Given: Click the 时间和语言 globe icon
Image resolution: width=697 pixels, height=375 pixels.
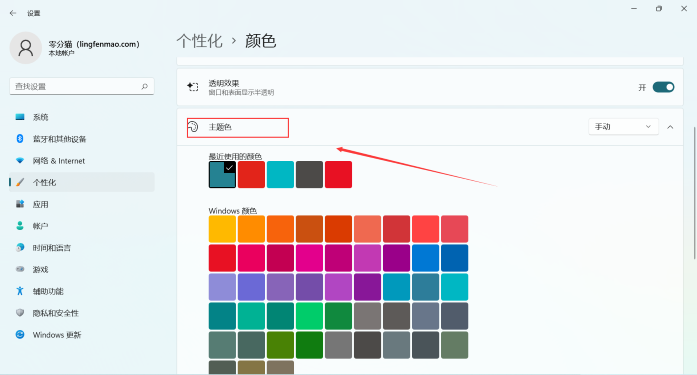Looking at the screenshot, I should pos(20,247).
